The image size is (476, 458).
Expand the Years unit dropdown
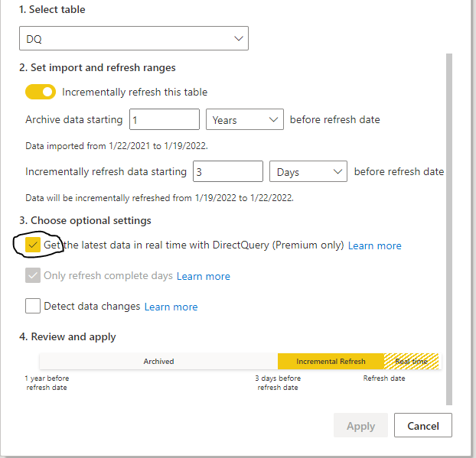(244, 120)
